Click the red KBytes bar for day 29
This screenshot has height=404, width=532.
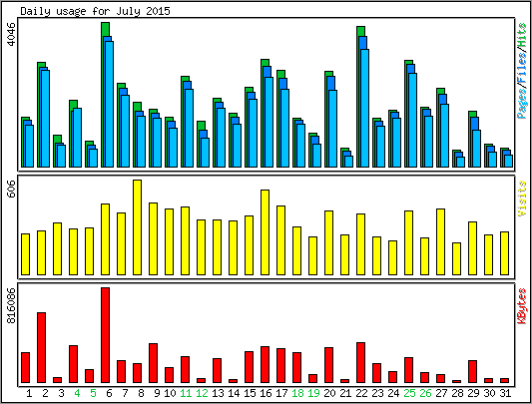[472, 371]
